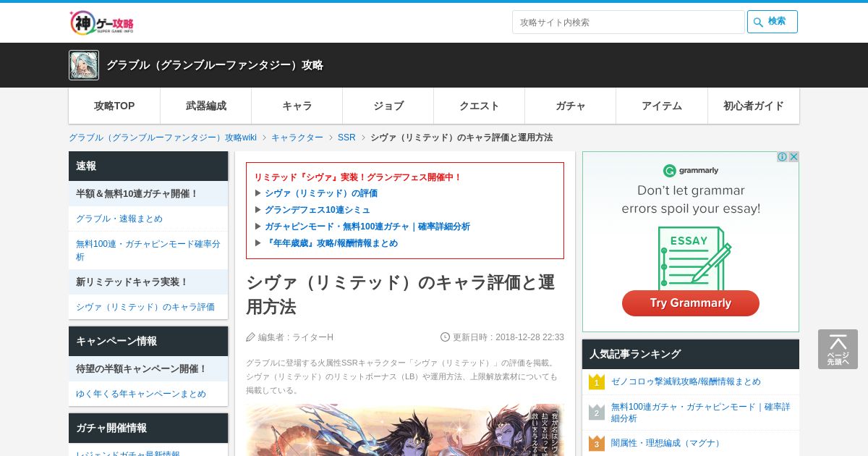Open グランデフェス10連シミュ link

click(318, 210)
